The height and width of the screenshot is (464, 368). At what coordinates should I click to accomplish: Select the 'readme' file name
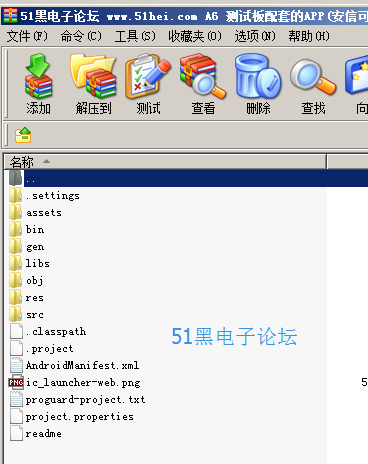pos(44,434)
